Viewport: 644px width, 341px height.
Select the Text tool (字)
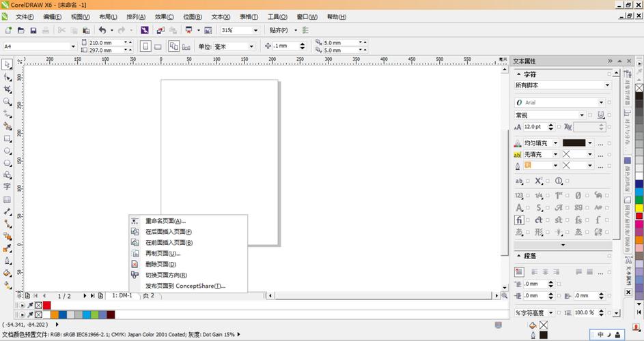point(7,187)
